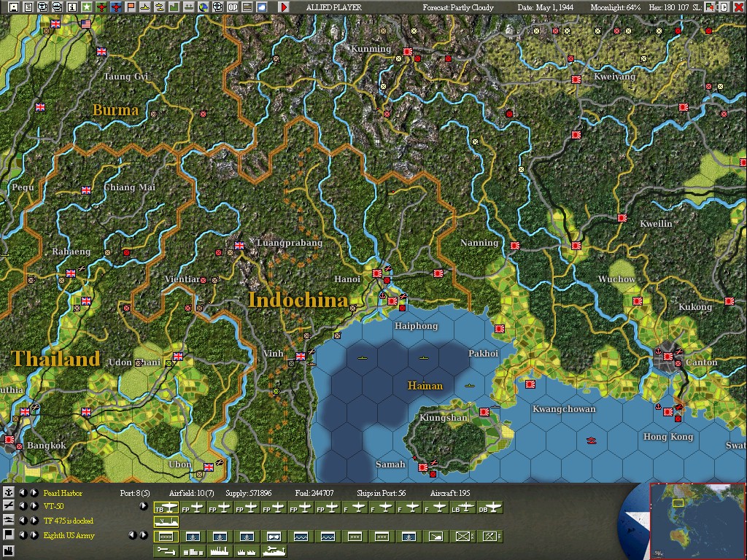
Task: Open the save game disk icon
Action: (13, 7)
